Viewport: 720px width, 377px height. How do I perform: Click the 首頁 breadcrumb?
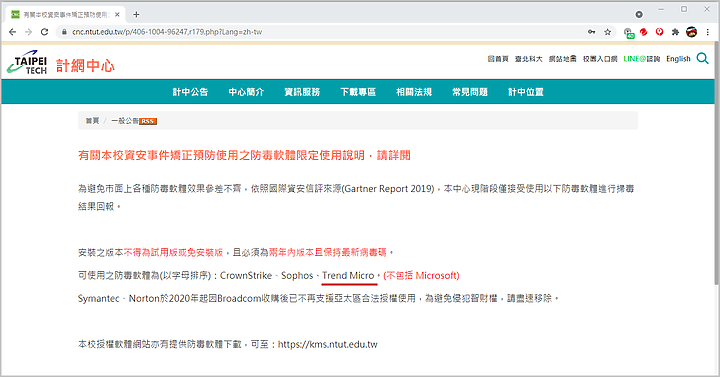pos(92,121)
